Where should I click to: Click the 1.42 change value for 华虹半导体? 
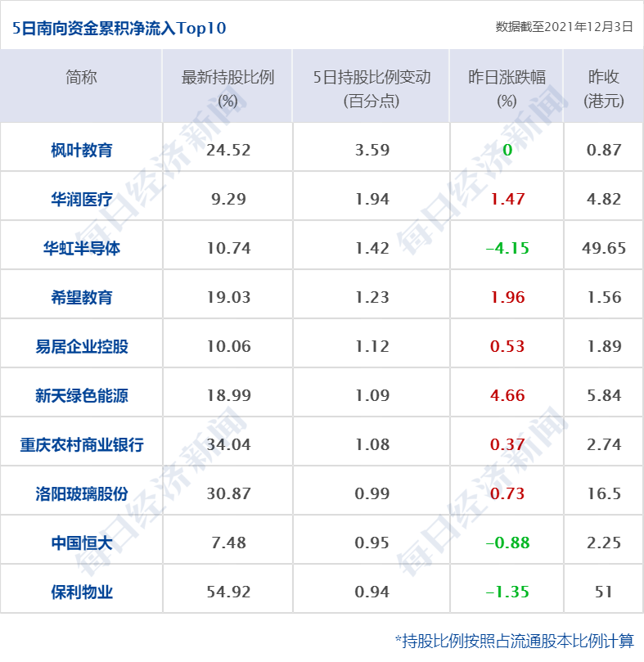pos(372,248)
